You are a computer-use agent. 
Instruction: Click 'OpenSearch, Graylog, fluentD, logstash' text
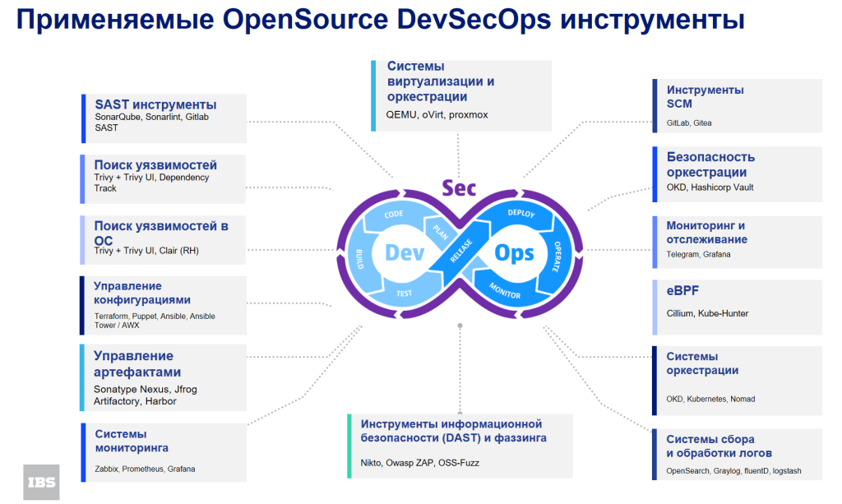(x=733, y=471)
